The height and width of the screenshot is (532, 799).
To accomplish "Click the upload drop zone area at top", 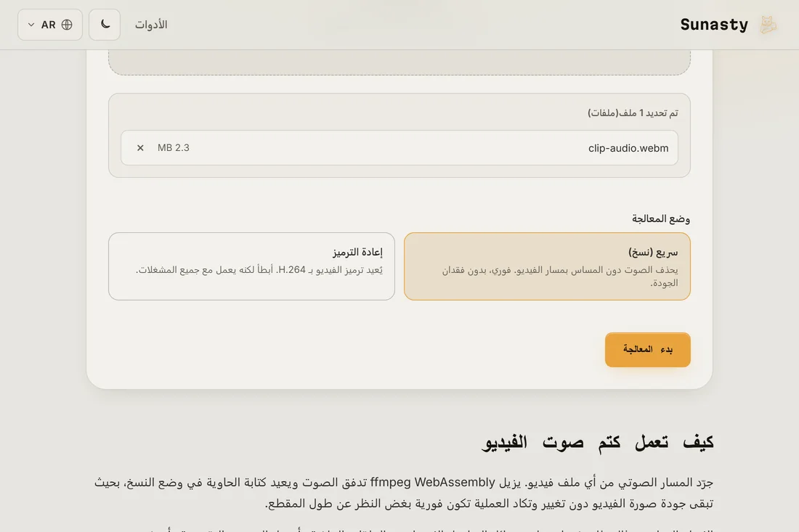I will pos(399,62).
